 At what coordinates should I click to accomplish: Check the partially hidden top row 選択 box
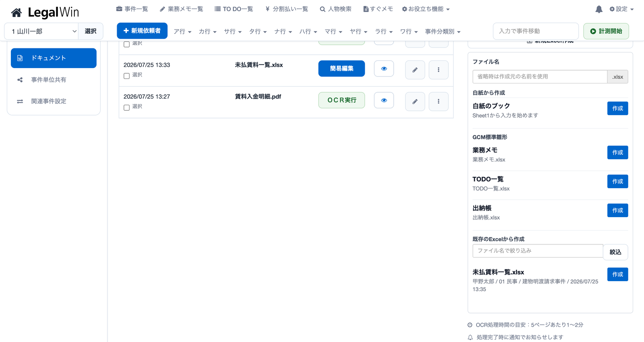[126, 44]
